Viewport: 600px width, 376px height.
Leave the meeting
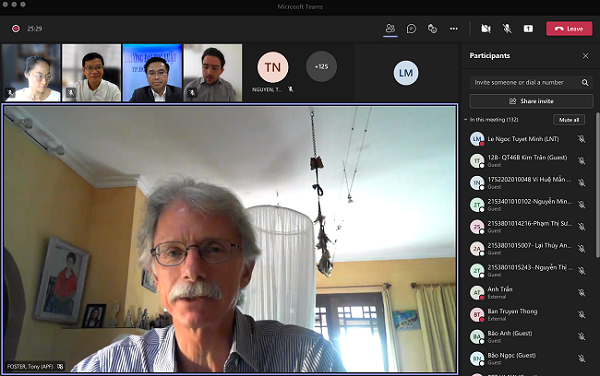(x=569, y=29)
